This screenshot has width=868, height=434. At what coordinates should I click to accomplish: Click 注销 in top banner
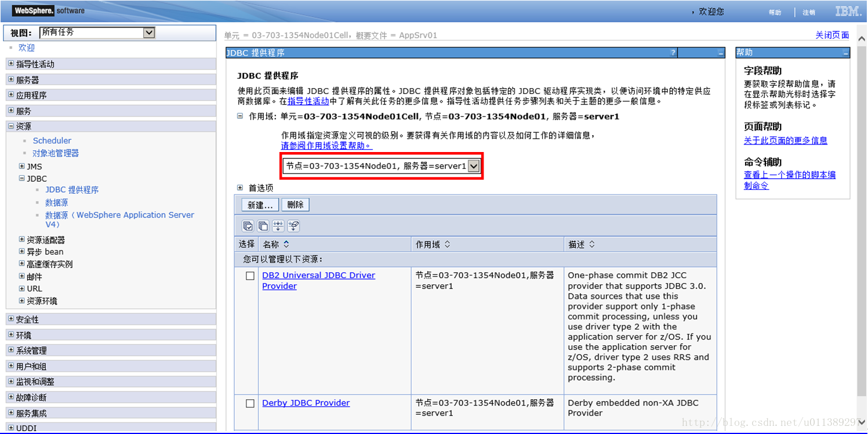pos(809,12)
